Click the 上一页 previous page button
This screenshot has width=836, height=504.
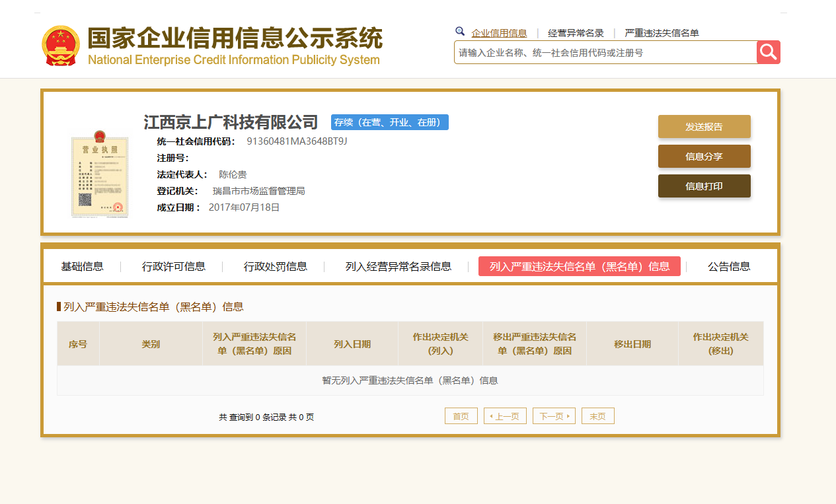(x=506, y=416)
